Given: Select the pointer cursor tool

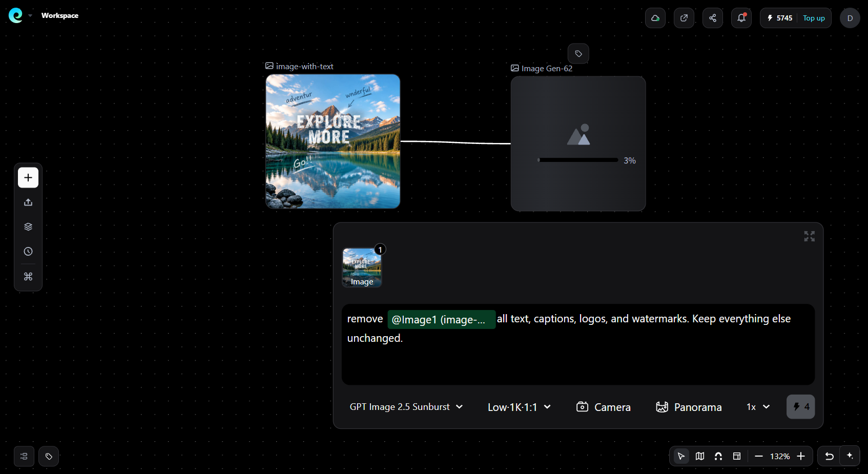Looking at the screenshot, I should click(x=681, y=456).
